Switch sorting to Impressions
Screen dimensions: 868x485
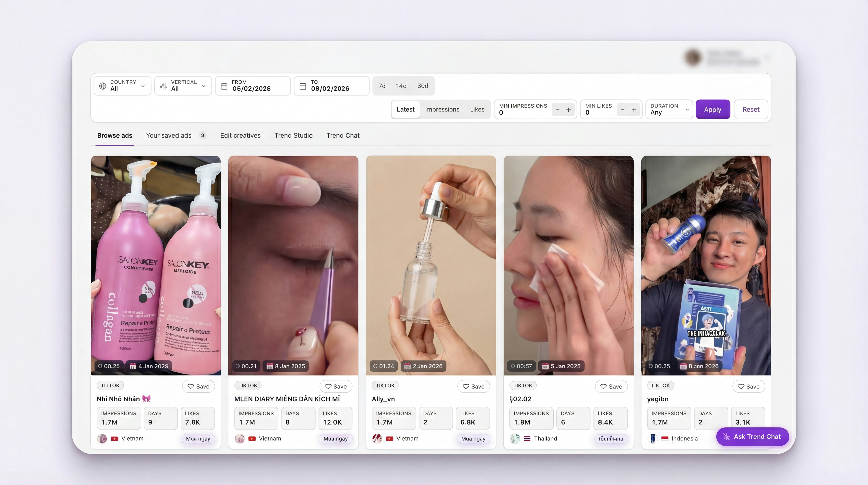click(442, 109)
